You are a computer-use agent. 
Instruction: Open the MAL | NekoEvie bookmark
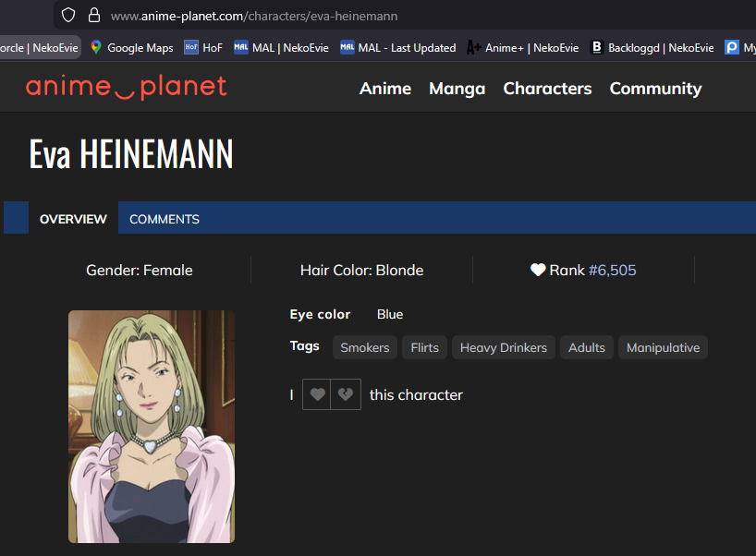[x=281, y=48]
